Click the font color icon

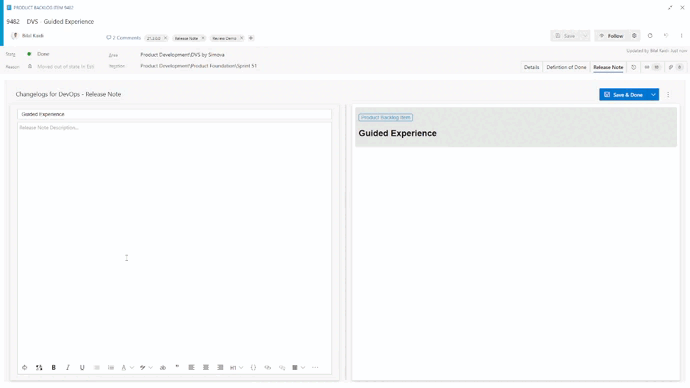pos(124,367)
